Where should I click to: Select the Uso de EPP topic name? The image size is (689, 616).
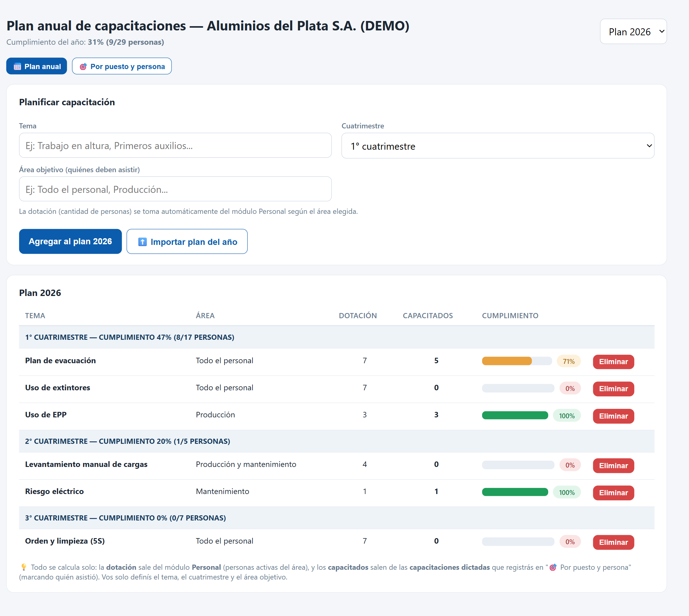tap(46, 415)
